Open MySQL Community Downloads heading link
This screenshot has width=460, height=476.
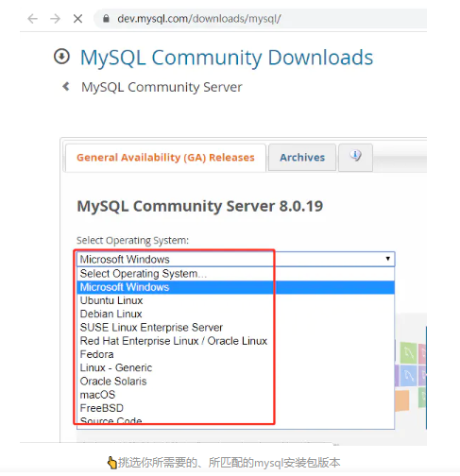coord(227,58)
